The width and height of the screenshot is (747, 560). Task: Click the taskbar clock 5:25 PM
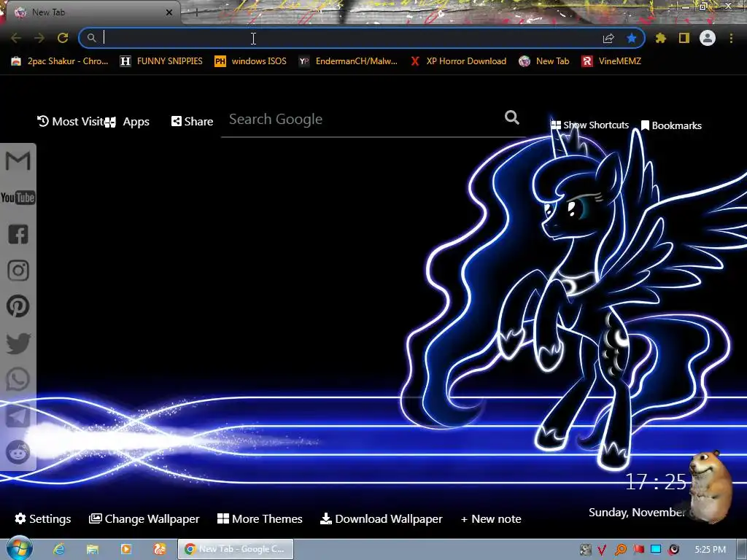[x=710, y=550]
